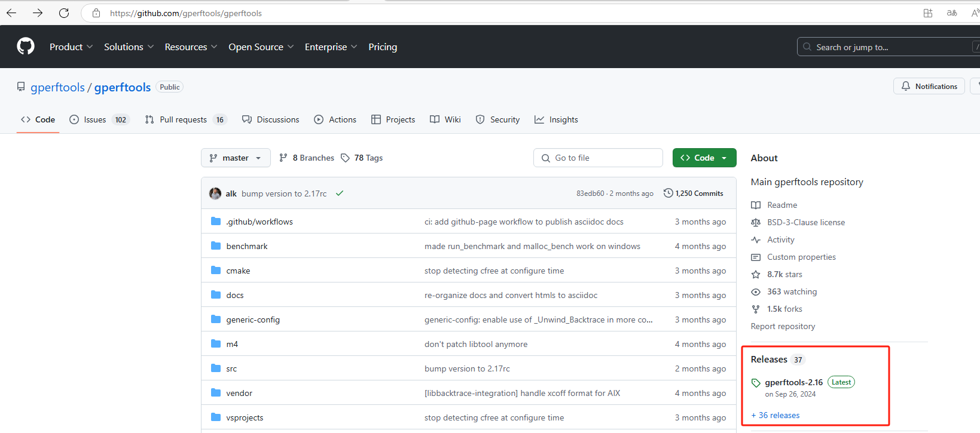980x433 pixels.
Task: Open the Pricing page
Action: [383, 47]
